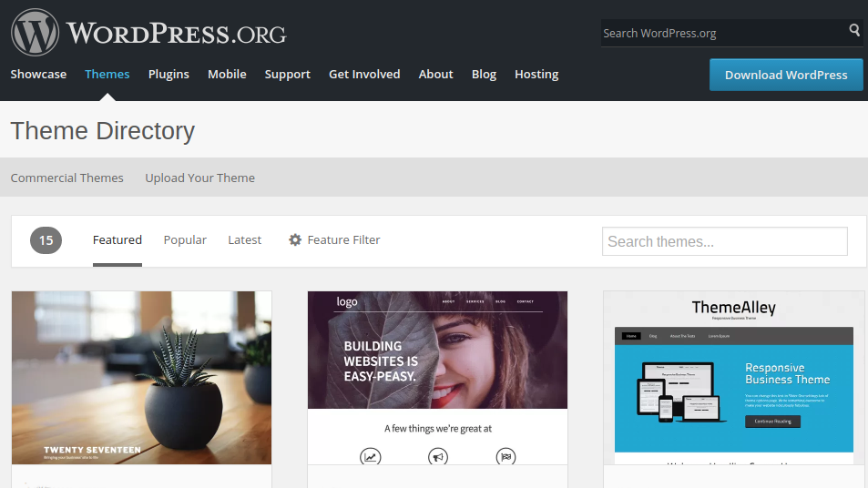The image size is (868, 488).
Task: Visit the About page
Action: pos(435,74)
